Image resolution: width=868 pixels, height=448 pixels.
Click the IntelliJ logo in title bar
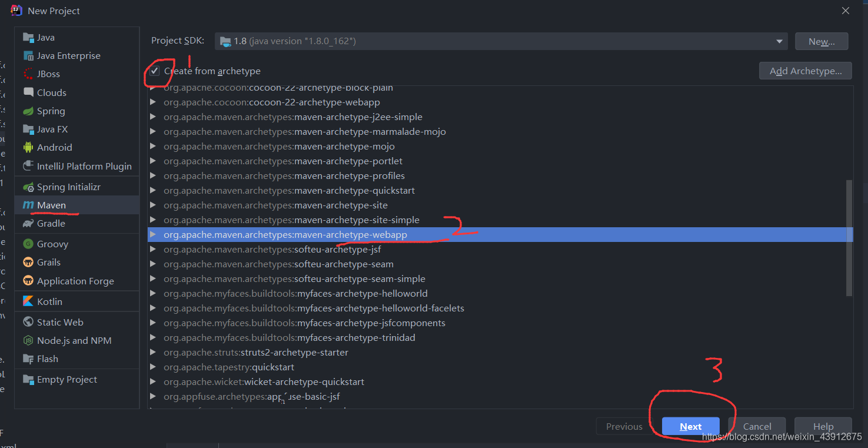(x=16, y=11)
